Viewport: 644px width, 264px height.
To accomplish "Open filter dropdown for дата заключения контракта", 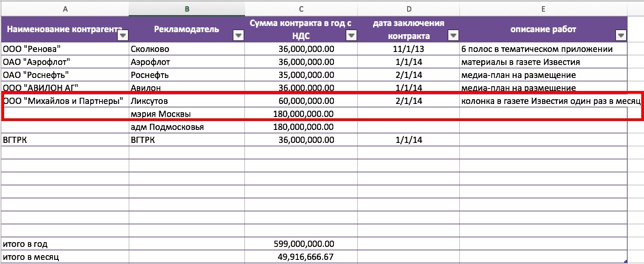I will click(x=453, y=36).
